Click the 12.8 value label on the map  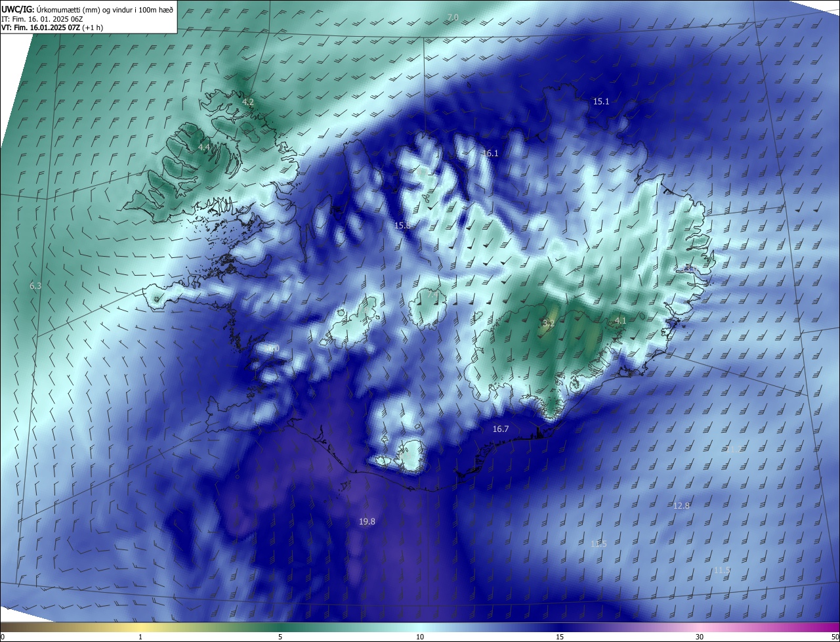point(682,505)
